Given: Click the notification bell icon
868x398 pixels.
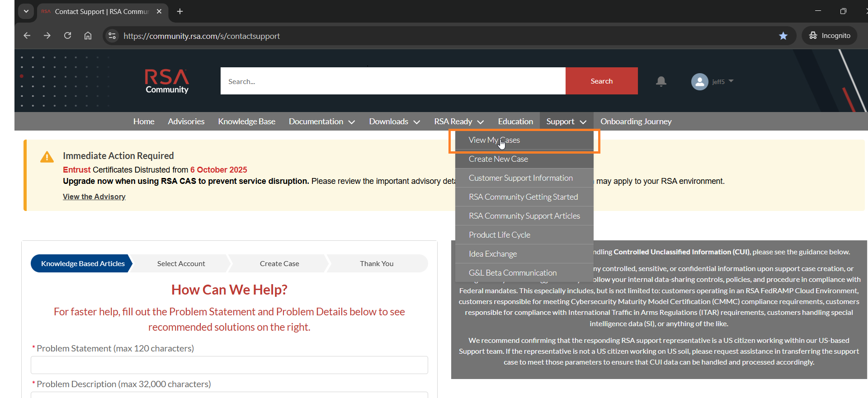Looking at the screenshot, I should 661,81.
